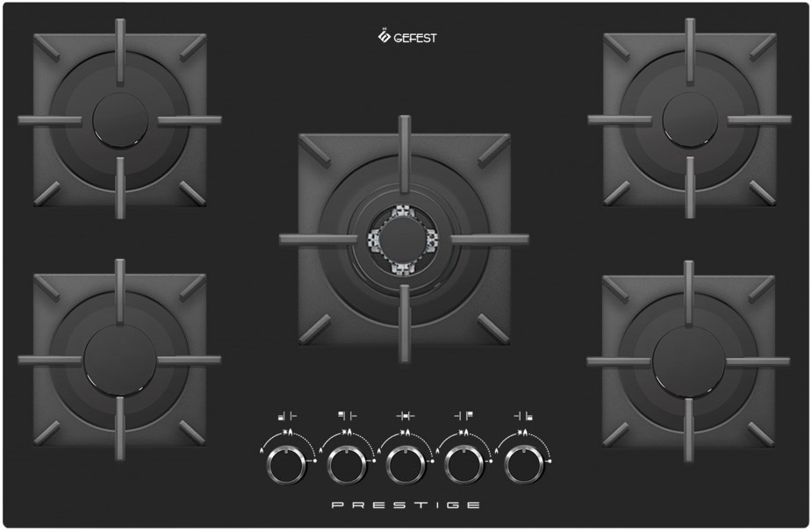Screen dimensions: 812x530
Task: Click the middle knob for the center burner
Action: 406,464
